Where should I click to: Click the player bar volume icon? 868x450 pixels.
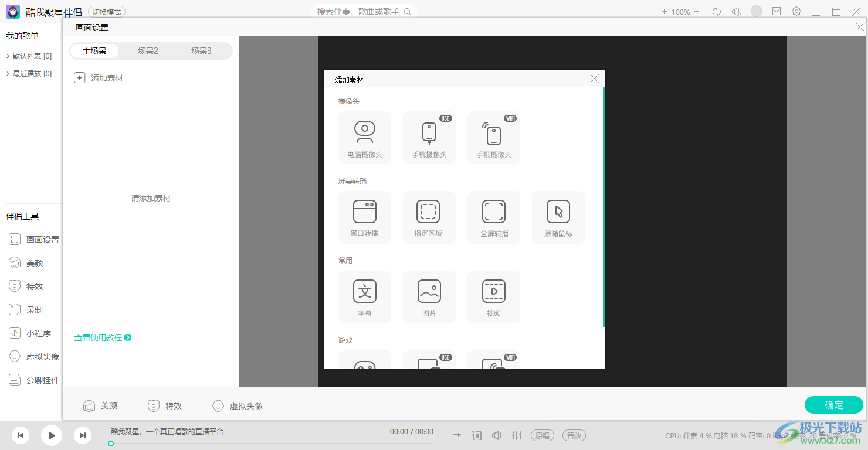tap(497, 435)
